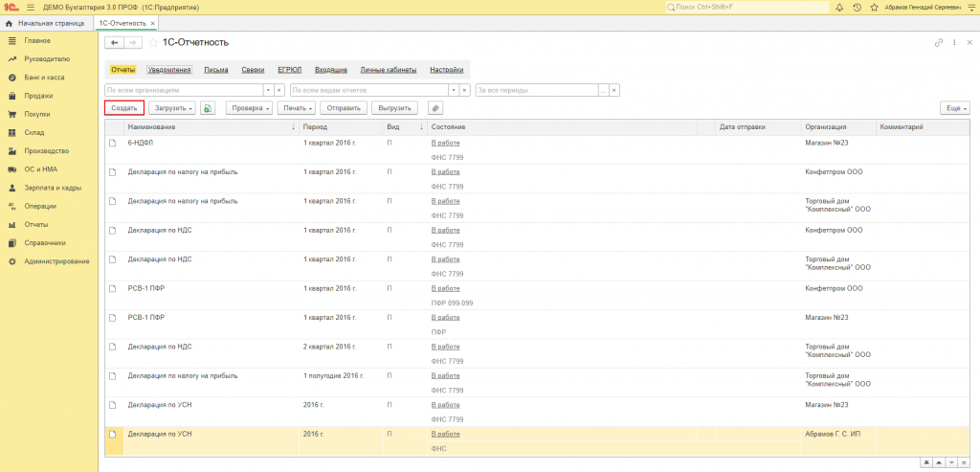
Task: Click the Отправить button
Action: (x=344, y=108)
